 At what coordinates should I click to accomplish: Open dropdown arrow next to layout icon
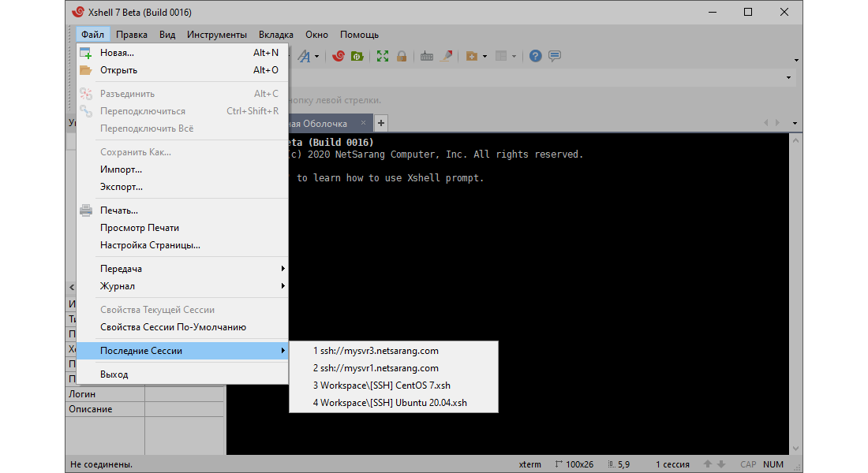(x=514, y=57)
